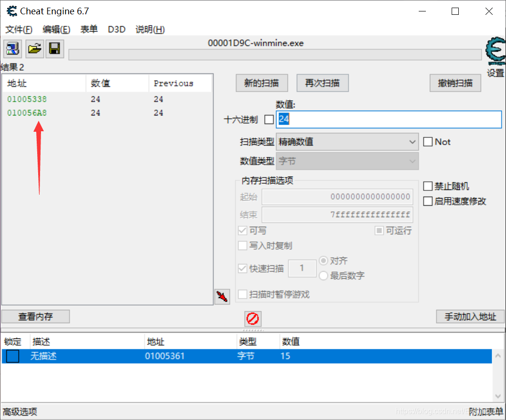Toggle the 可运行 executable checkbox

click(x=379, y=231)
